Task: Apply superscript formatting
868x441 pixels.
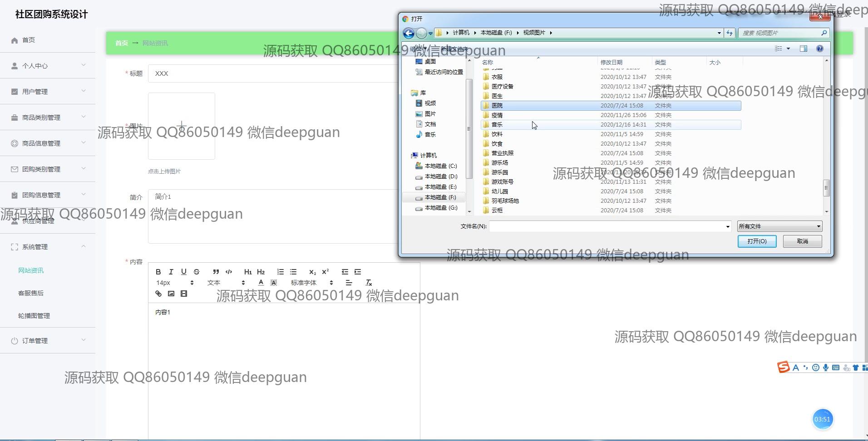Action: 325,272
